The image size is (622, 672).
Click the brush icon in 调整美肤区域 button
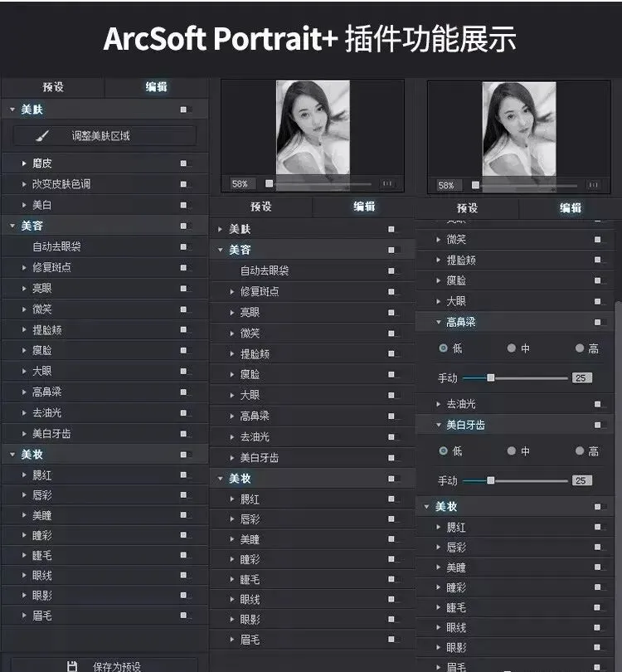coord(42,136)
